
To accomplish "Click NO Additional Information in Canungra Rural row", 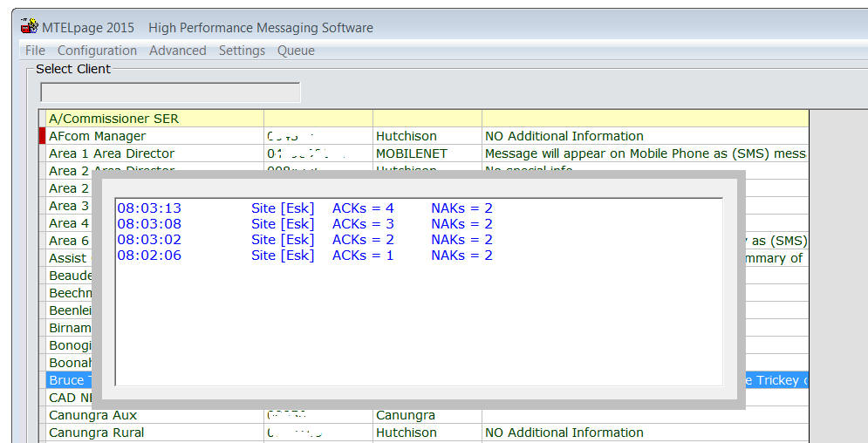I will pos(564,433).
